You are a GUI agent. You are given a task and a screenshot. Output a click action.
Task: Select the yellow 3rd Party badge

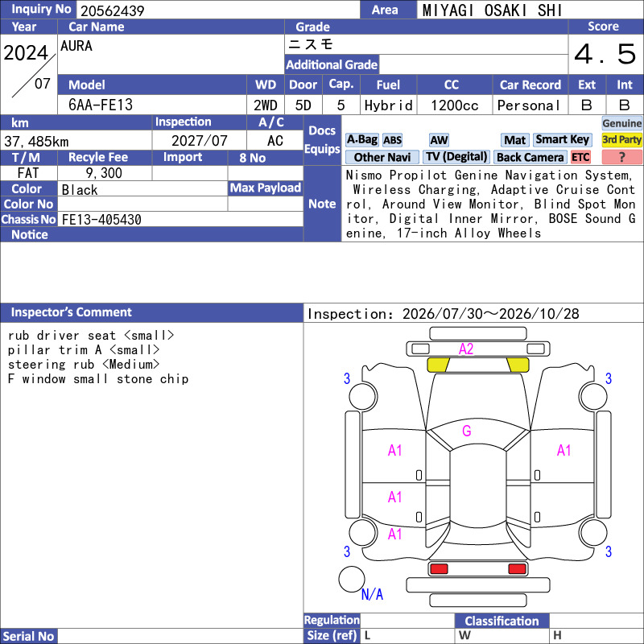click(621, 140)
